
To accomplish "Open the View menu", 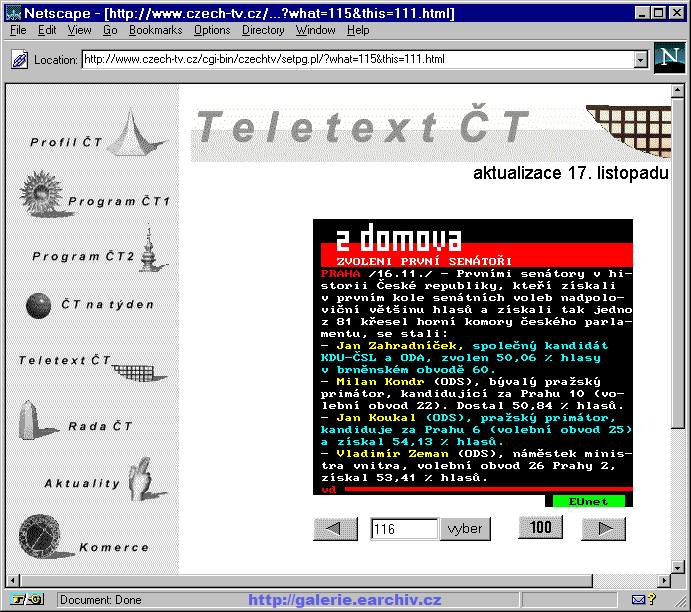I will [79, 30].
